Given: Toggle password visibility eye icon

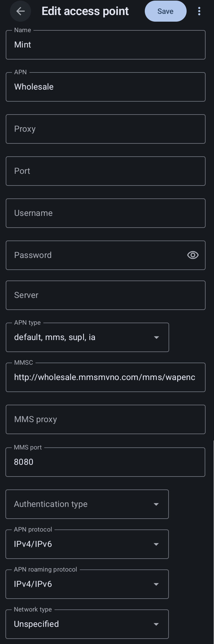Looking at the screenshot, I should coord(193,255).
